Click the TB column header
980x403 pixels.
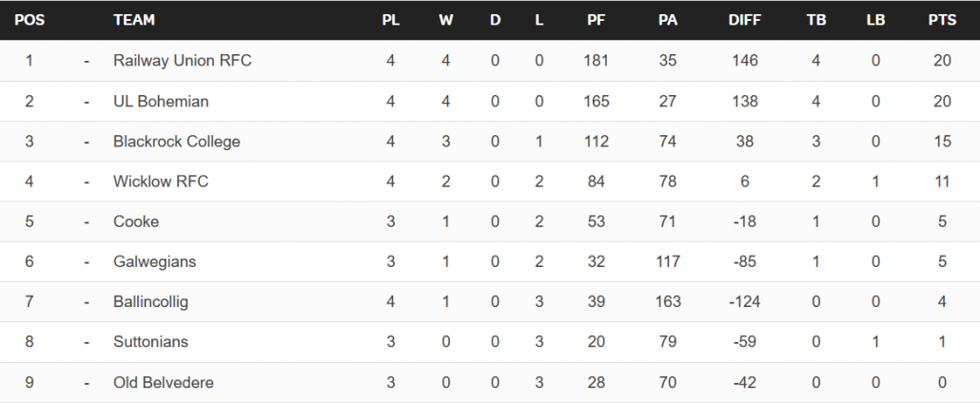[815, 20]
